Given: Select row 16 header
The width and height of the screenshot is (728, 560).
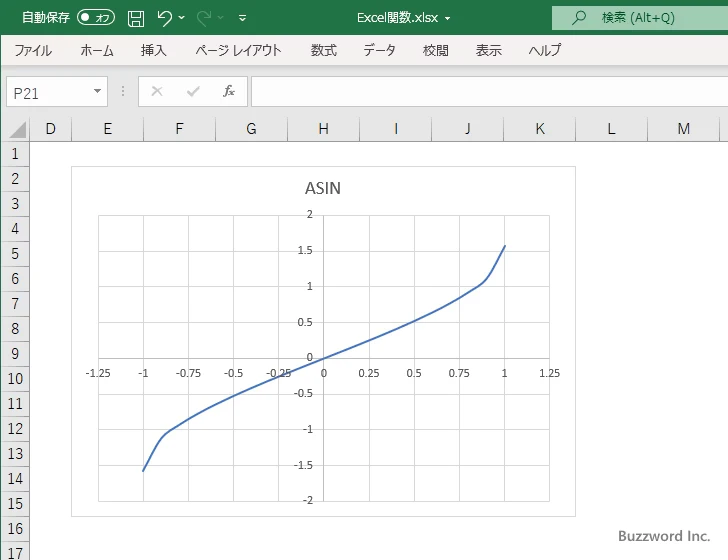Looking at the screenshot, I should tap(15, 528).
